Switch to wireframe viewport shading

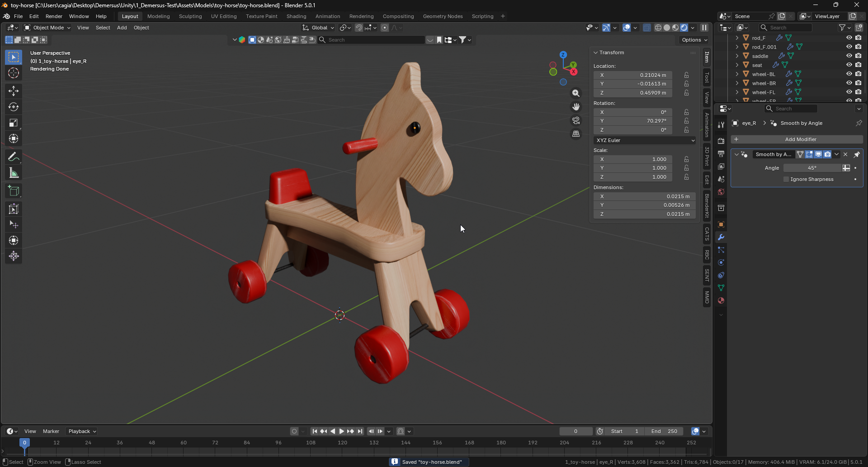click(x=658, y=28)
